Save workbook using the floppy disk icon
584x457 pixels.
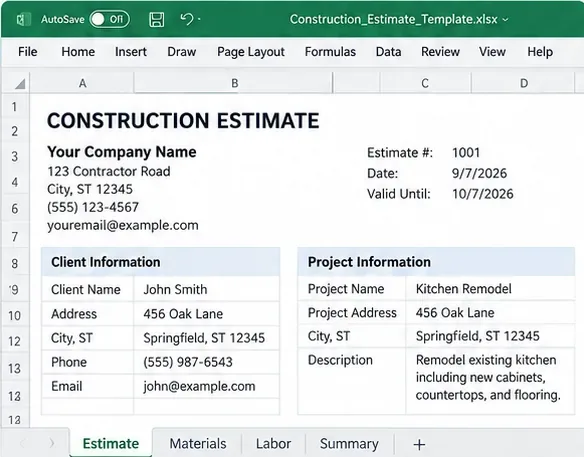click(156, 19)
